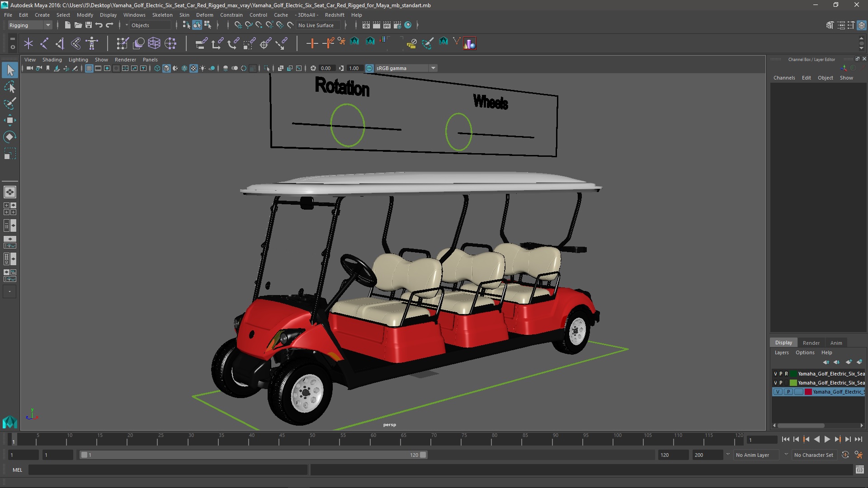The image size is (868, 488).
Task: Click the light green layer color swatch
Action: (793, 383)
